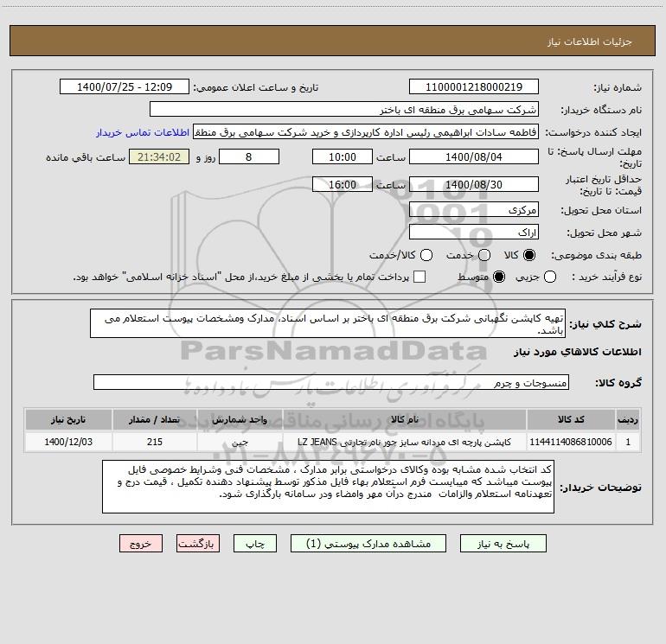
Task: Click delivery city field اراک
Action: (474, 233)
